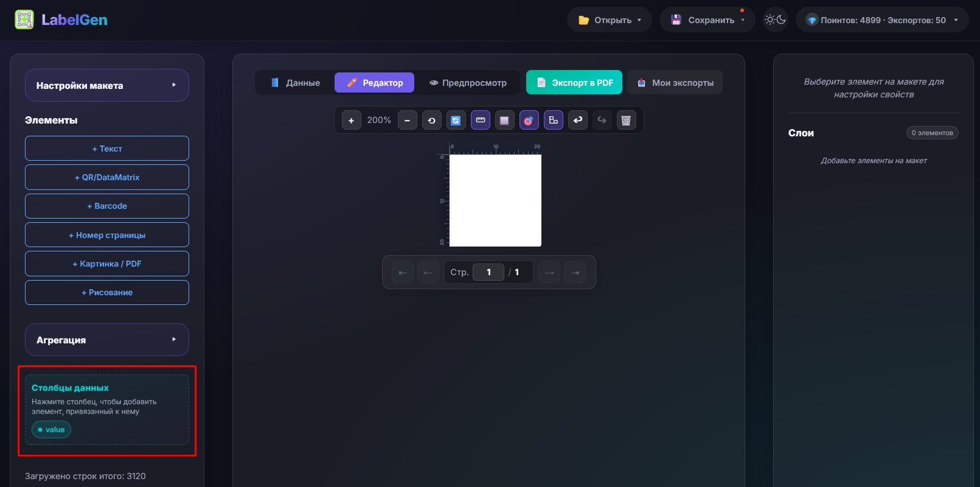
Task: Expand the Настройки макета section
Action: tap(107, 85)
